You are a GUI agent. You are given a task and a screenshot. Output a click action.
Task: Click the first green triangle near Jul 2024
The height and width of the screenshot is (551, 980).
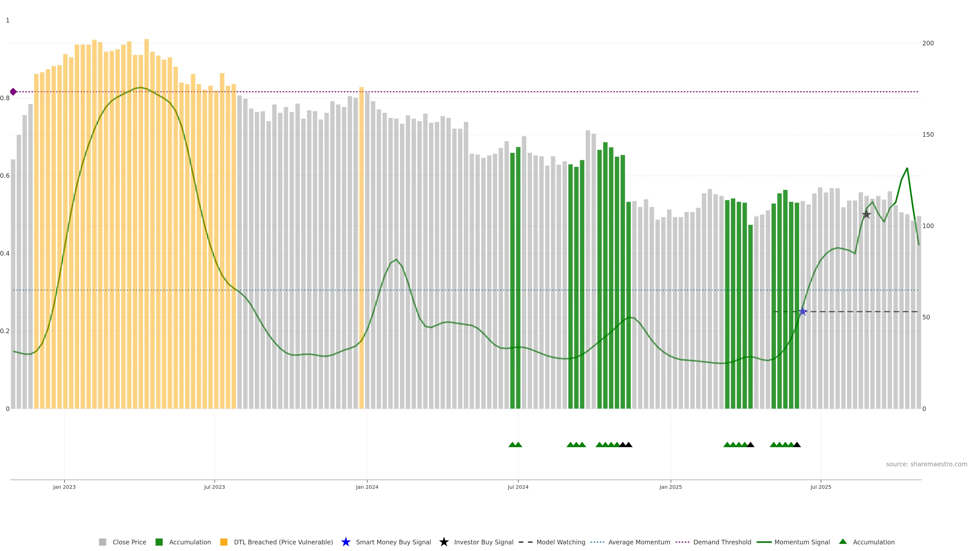512,445
